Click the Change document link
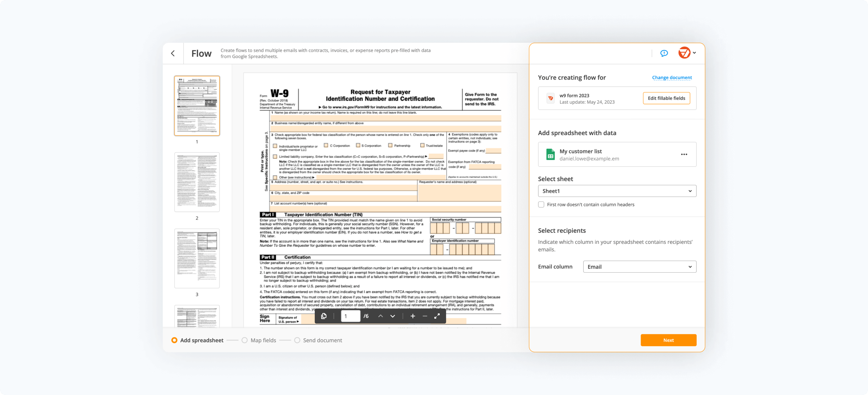 pos(672,77)
